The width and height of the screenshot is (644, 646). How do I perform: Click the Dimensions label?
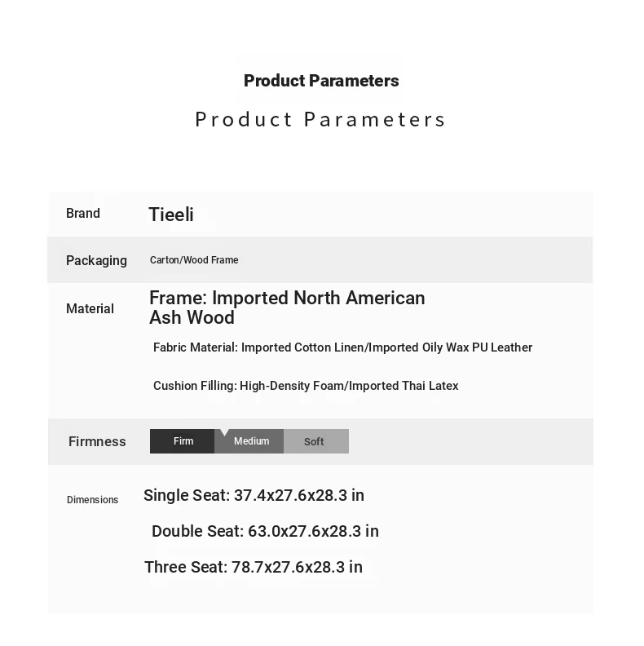92,500
